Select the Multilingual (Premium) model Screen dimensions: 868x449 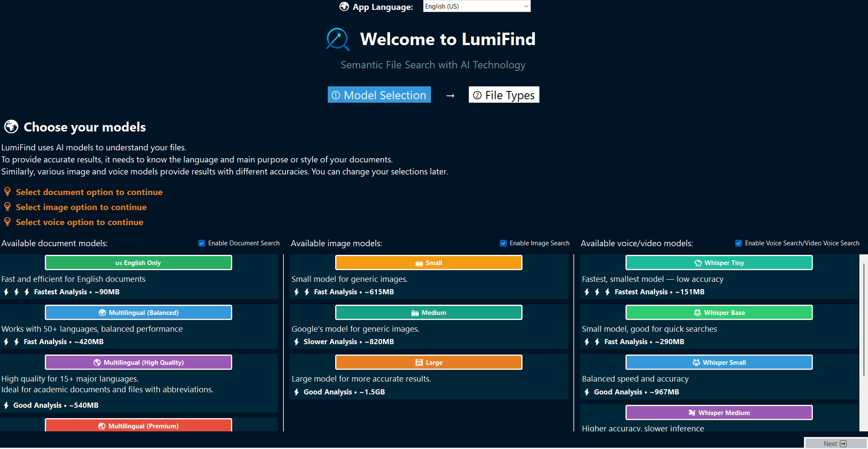point(139,425)
